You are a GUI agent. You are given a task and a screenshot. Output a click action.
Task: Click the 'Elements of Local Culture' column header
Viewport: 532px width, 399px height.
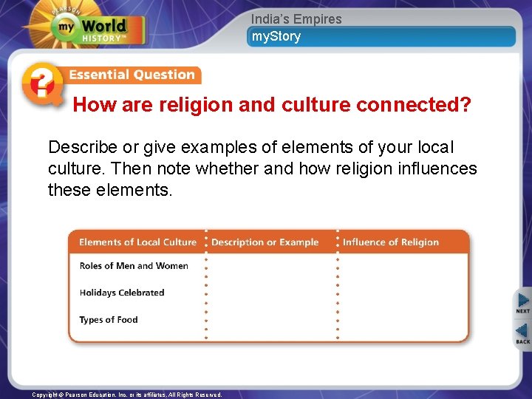[137, 242]
